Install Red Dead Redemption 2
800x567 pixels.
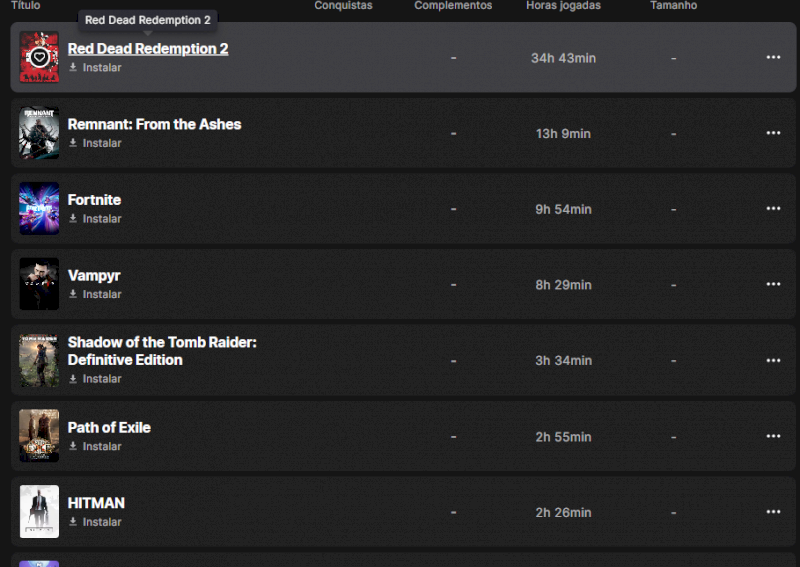pyautogui.click(x=101, y=68)
